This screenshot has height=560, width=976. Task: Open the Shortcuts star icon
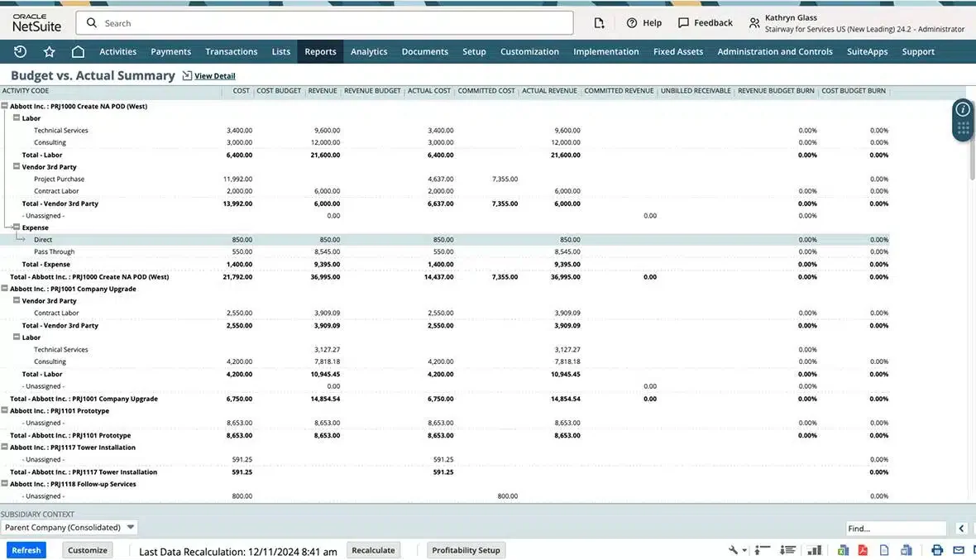tap(49, 51)
